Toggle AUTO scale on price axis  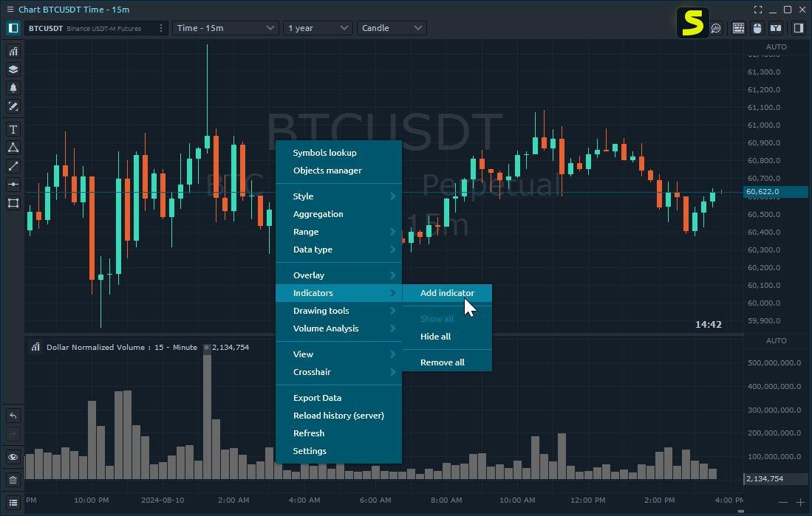pyautogui.click(x=776, y=47)
